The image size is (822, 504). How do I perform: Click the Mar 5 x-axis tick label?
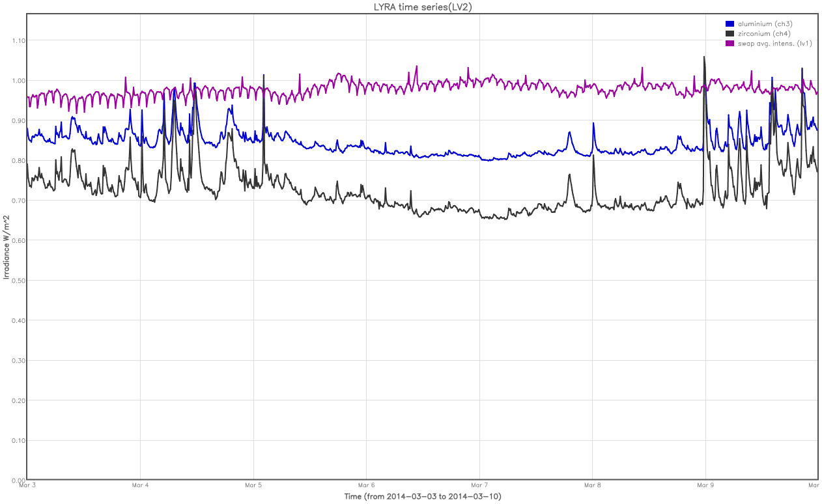pos(253,485)
